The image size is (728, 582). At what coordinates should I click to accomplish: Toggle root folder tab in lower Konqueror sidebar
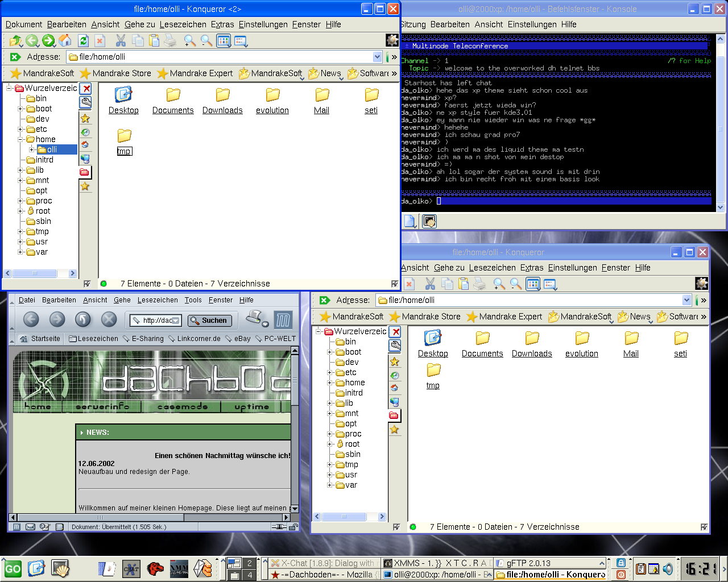[394, 415]
